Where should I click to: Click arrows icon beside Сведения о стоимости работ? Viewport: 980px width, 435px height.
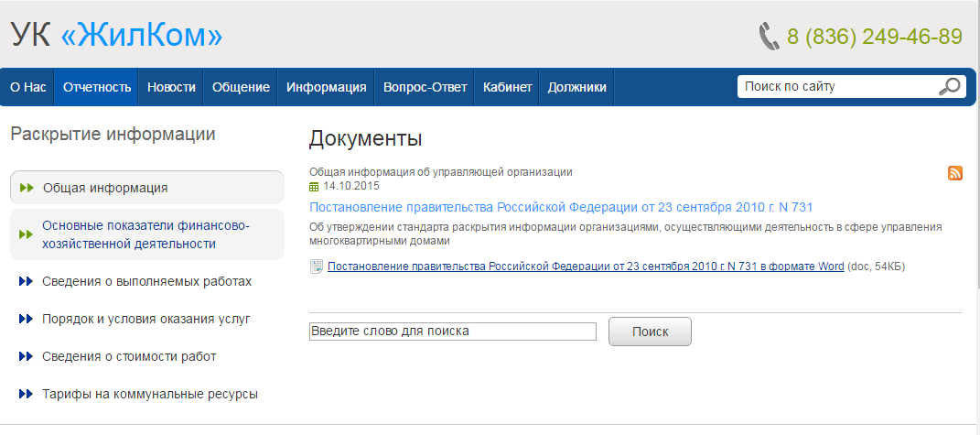(27, 357)
